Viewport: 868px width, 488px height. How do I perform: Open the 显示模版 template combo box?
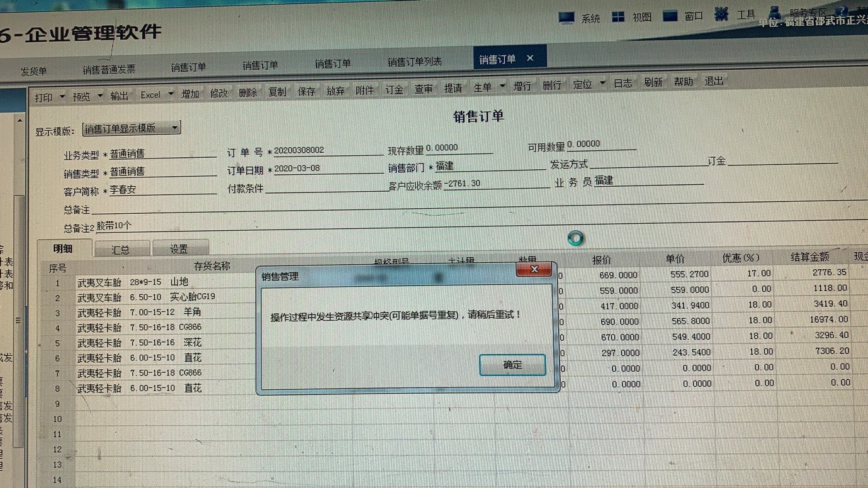tap(132, 128)
